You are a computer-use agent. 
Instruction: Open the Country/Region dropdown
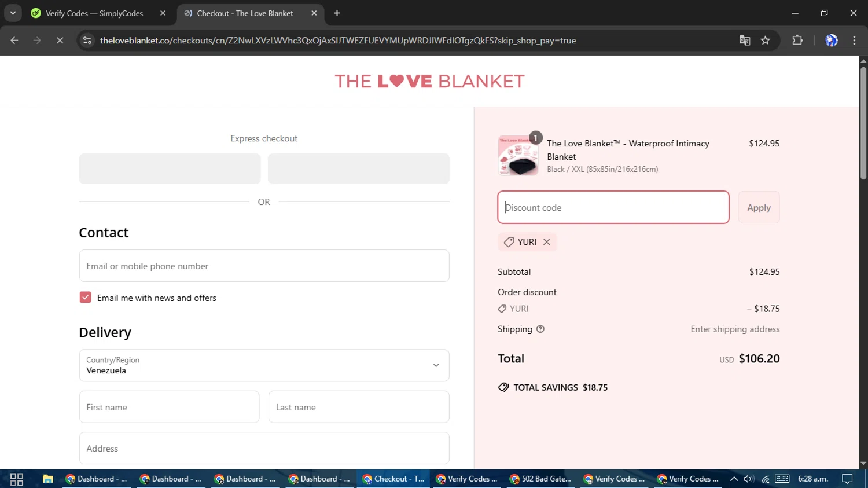tap(264, 365)
